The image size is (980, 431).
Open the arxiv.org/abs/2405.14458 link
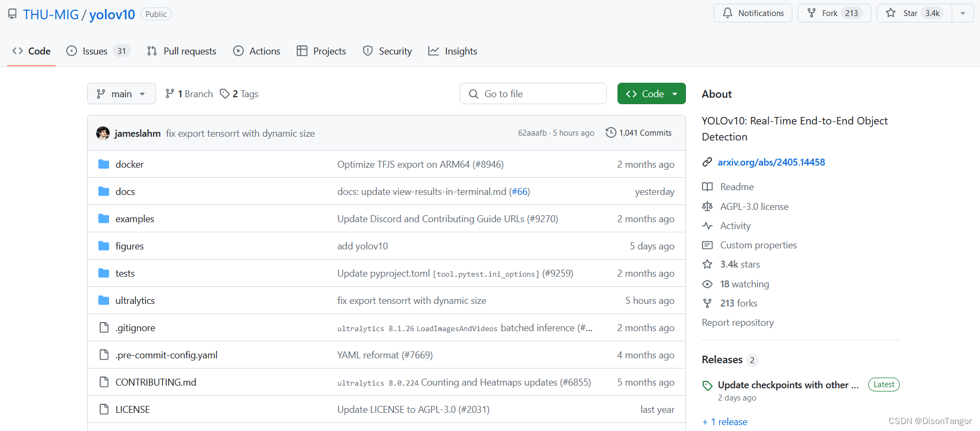[x=771, y=162]
